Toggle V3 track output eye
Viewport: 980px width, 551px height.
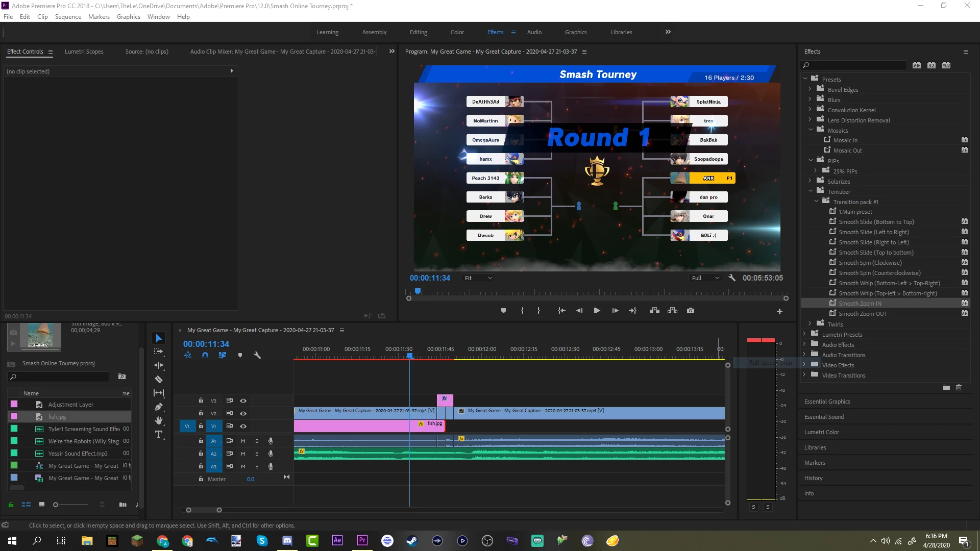tap(243, 401)
